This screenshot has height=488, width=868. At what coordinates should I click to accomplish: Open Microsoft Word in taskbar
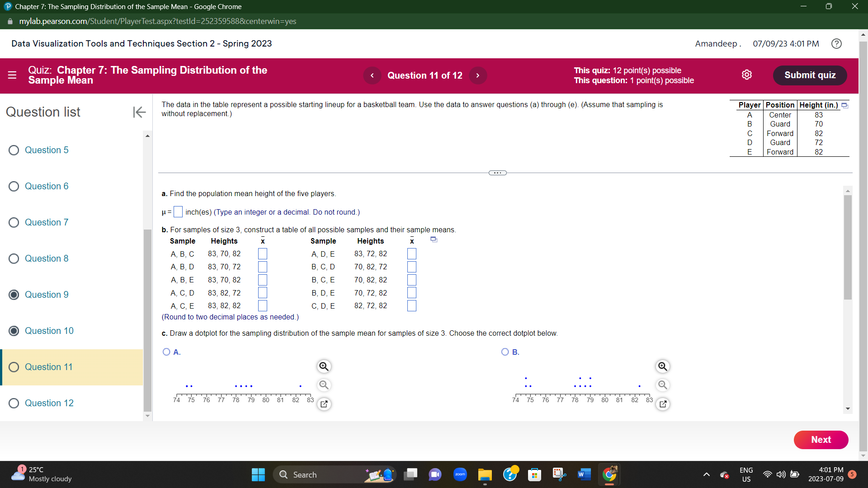point(584,474)
